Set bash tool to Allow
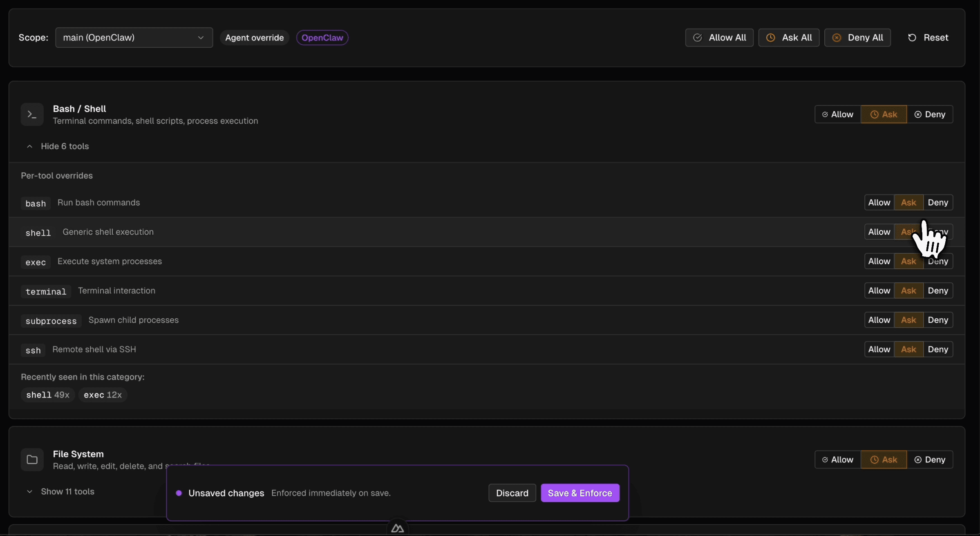980x536 pixels. click(879, 203)
